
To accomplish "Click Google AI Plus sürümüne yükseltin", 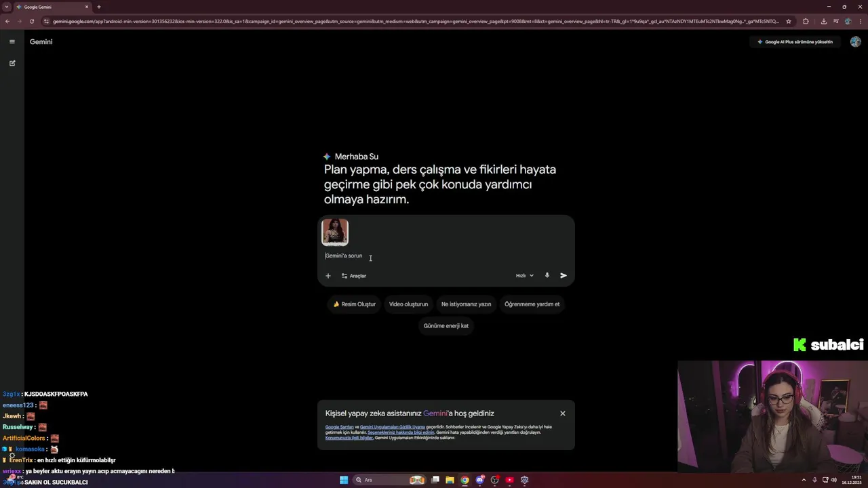I will coord(795,42).
